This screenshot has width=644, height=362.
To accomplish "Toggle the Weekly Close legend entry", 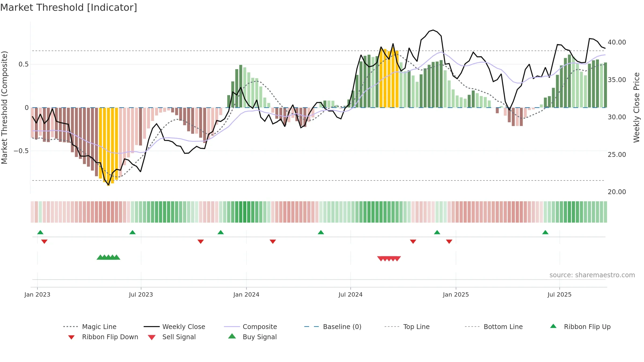I will 174,327.
